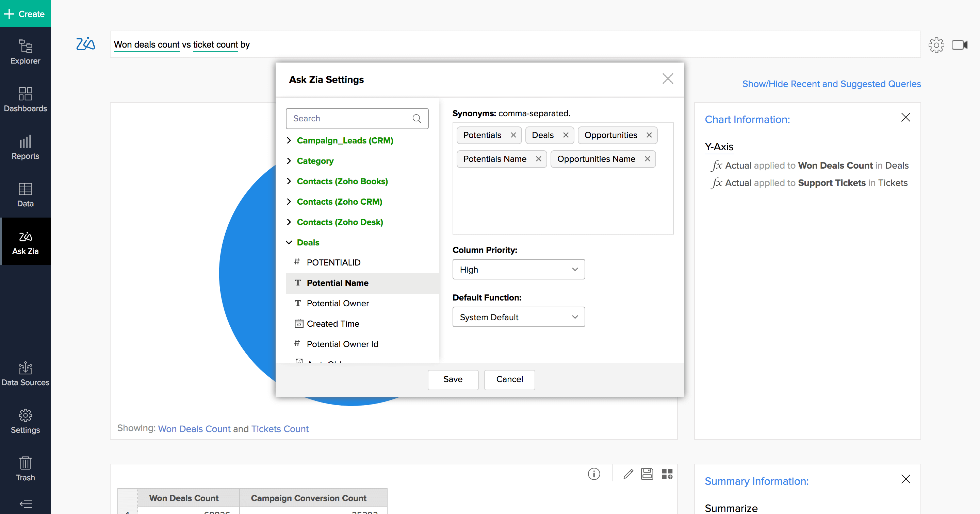This screenshot has height=514, width=980.
Task: Click the pencil edit icon above the table
Action: (x=628, y=474)
